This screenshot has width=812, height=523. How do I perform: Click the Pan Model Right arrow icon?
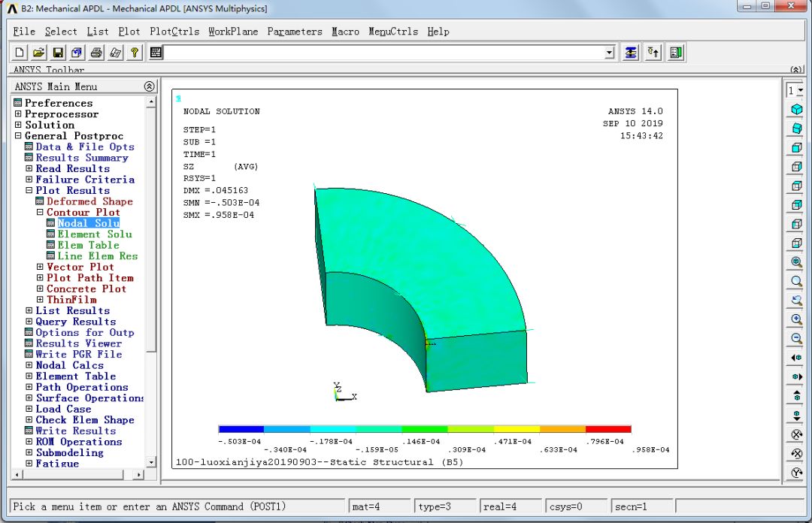(x=796, y=377)
